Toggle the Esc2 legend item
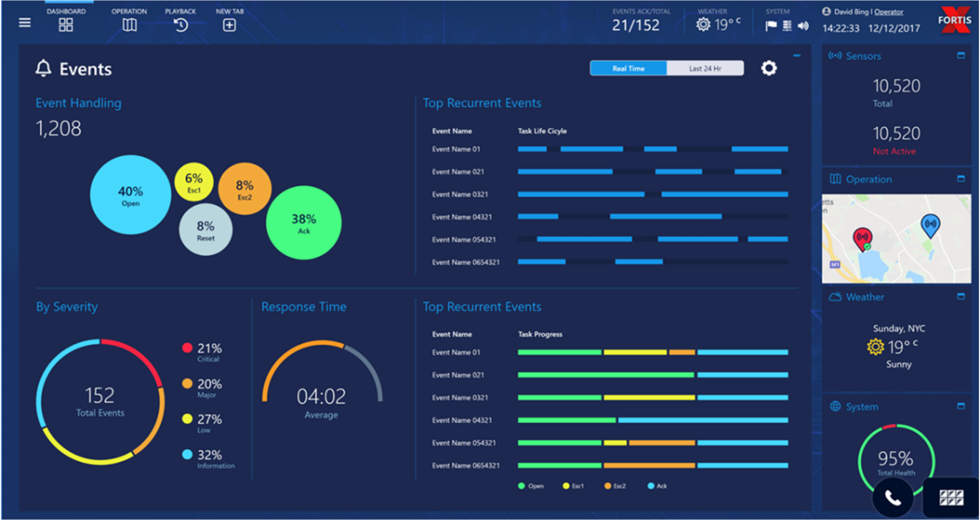This screenshot has width=980, height=520. (615, 486)
